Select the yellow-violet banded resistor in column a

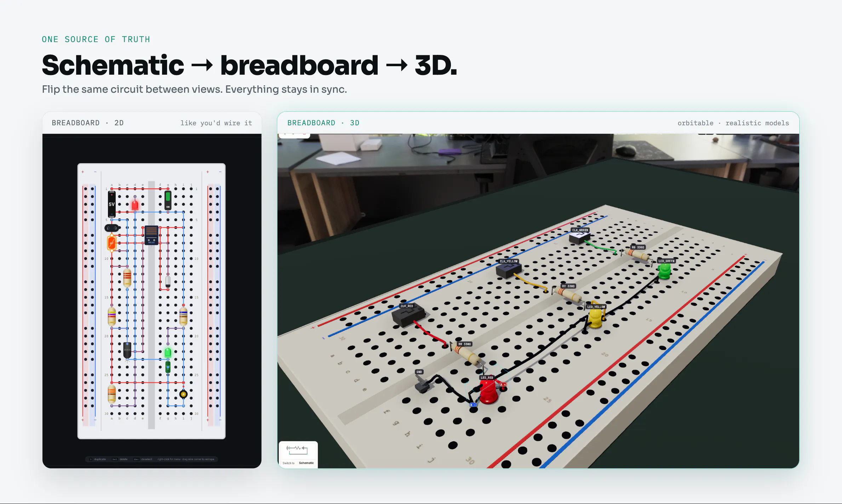click(x=111, y=316)
